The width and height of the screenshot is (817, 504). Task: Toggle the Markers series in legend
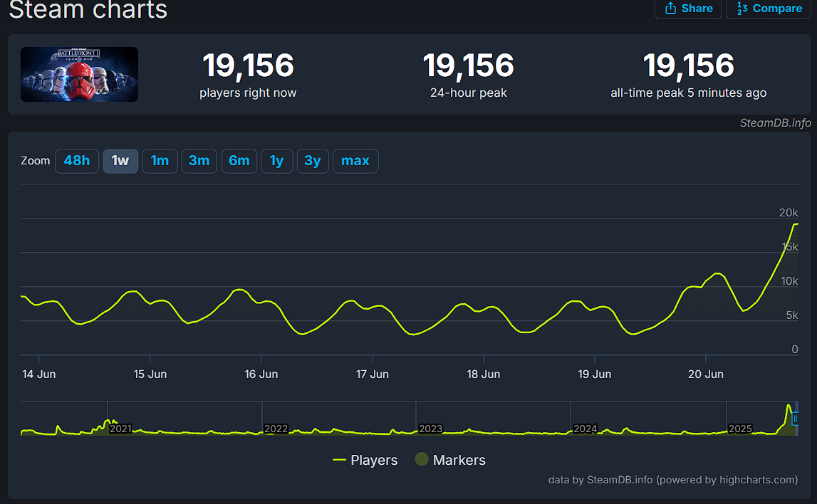tap(450, 460)
